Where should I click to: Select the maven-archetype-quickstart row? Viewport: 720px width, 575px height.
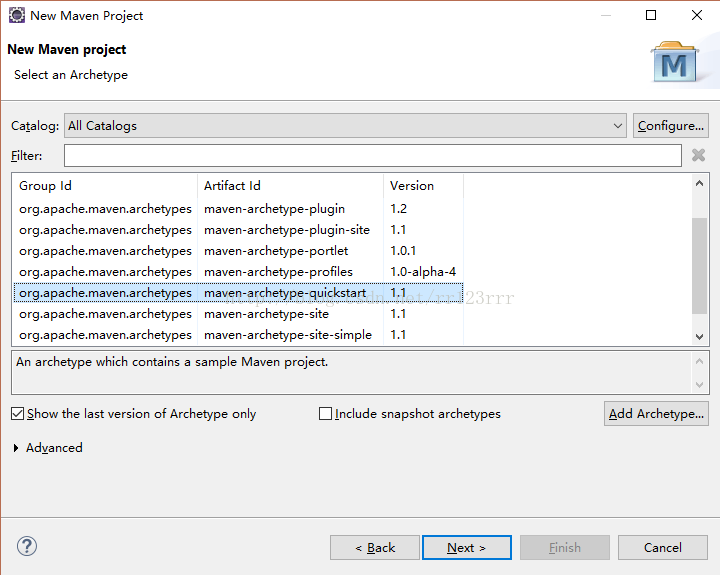click(238, 293)
